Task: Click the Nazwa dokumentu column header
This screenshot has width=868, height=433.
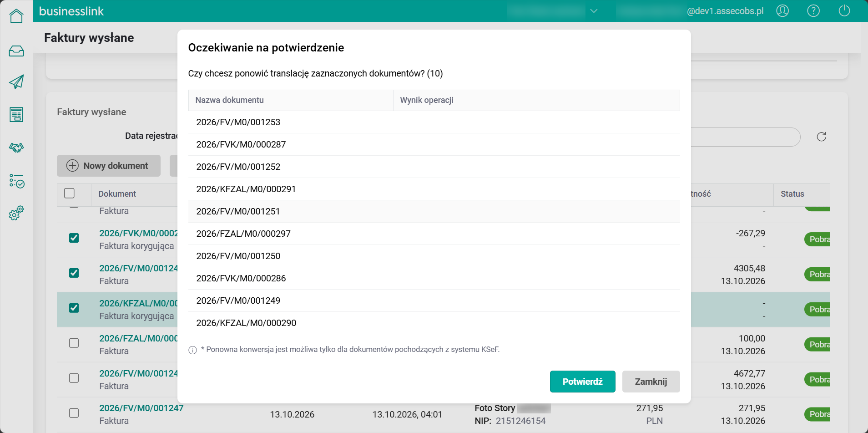Action: point(291,100)
